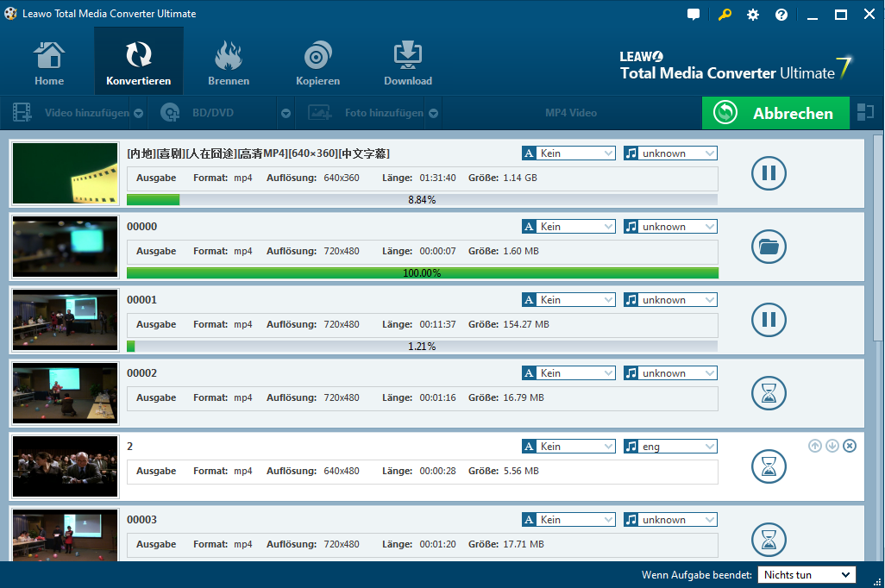The height and width of the screenshot is (588, 885).
Task: Open the help question mark icon
Action: pyautogui.click(x=781, y=15)
